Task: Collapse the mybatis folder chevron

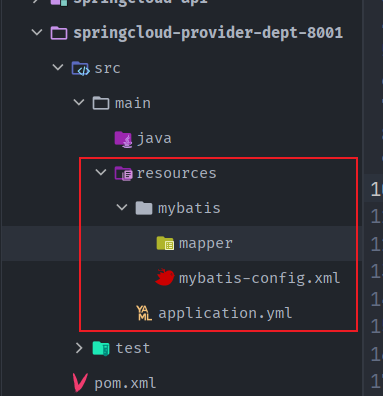Action: tap(122, 207)
